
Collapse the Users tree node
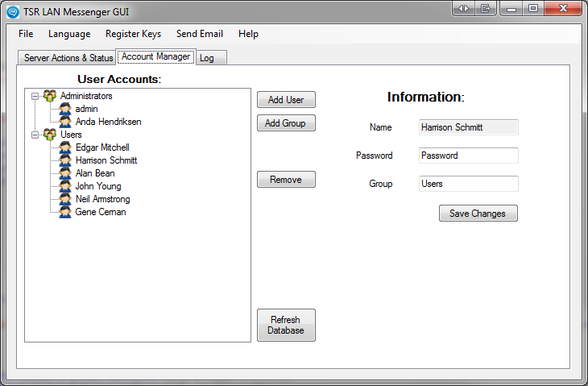click(35, 135)
